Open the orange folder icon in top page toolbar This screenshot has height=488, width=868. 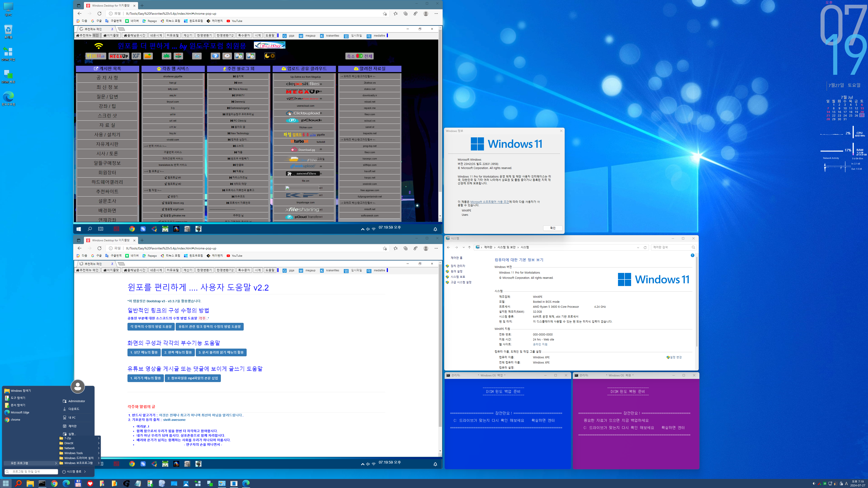pos(148,56)
